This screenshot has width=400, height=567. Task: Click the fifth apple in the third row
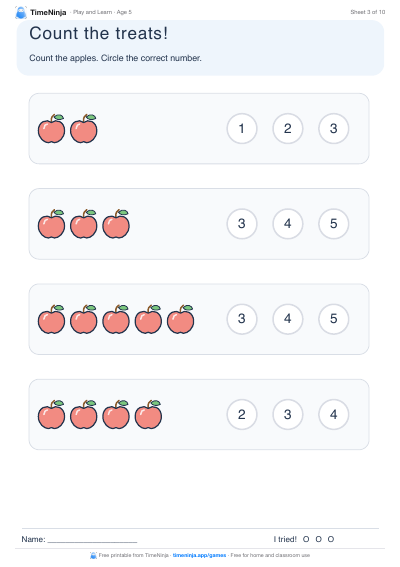click(x=180, y=319)
